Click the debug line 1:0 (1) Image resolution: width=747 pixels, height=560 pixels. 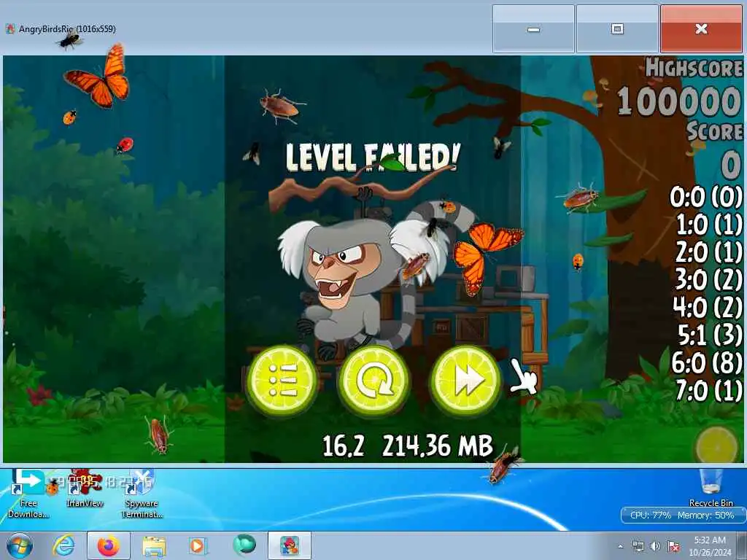(709, 225)
